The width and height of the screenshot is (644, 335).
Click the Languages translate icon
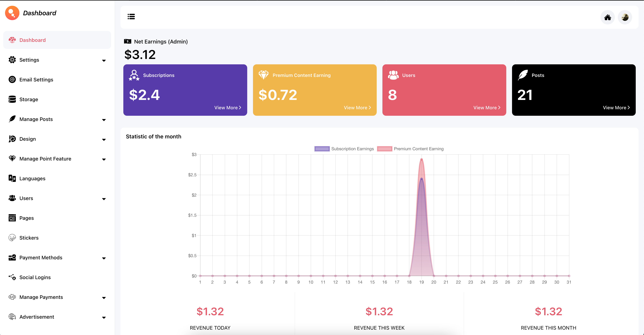pyautogui.click(x=12, y=178)
